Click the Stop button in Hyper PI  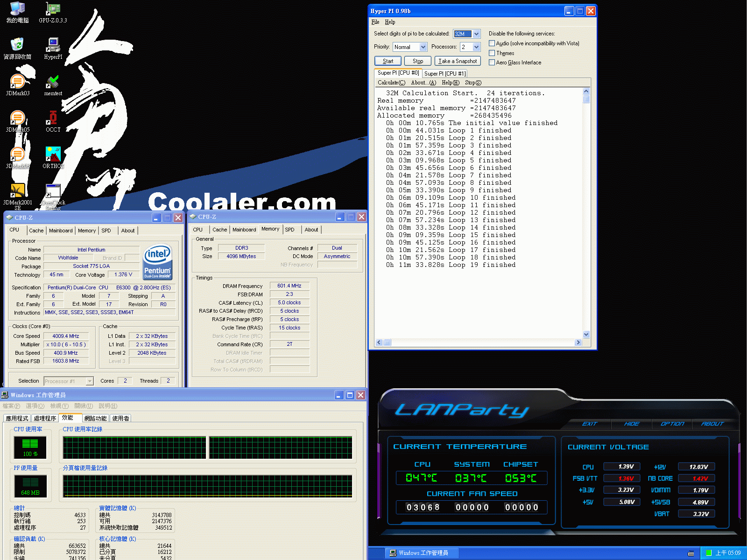(418, 61)
